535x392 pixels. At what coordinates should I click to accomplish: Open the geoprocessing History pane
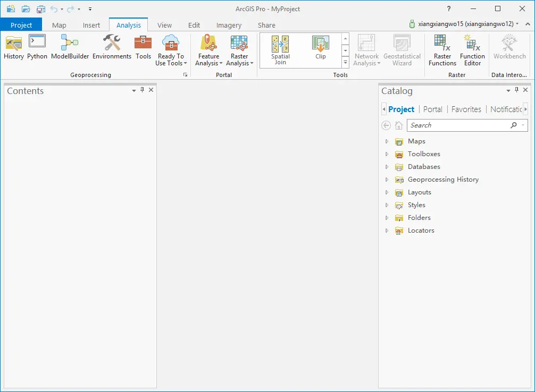click(14, 47)
